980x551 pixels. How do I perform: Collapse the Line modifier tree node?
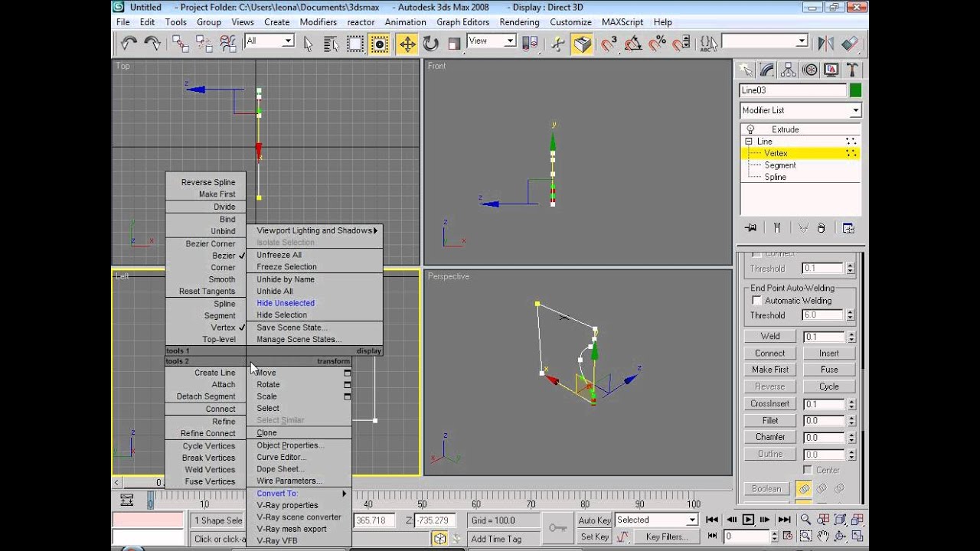click(749, 142)
